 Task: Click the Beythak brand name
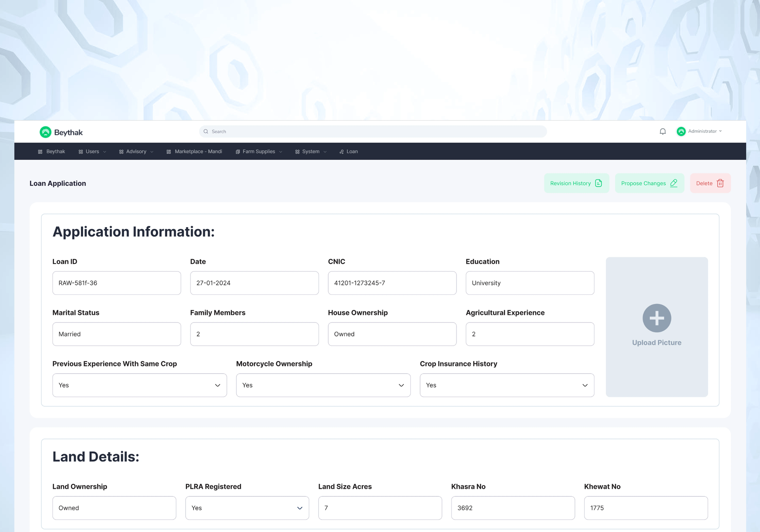pos(68,132)
